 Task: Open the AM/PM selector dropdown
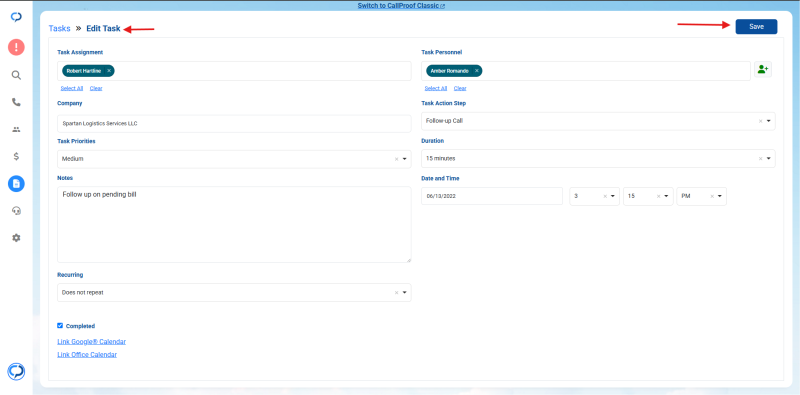tap(720, 196)
